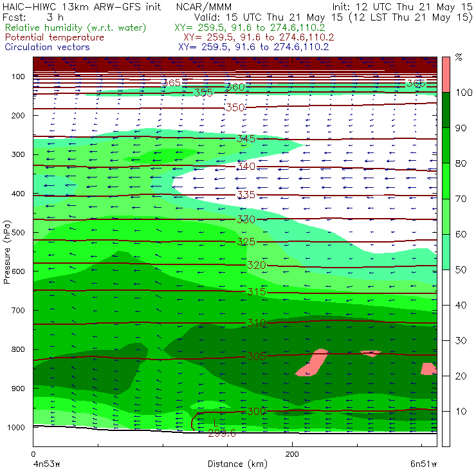The image size is (476, 476).
Task: Click the 'Fcst: 3 h' forecast text
Action: pyautogui.click(x=33, y=17)
